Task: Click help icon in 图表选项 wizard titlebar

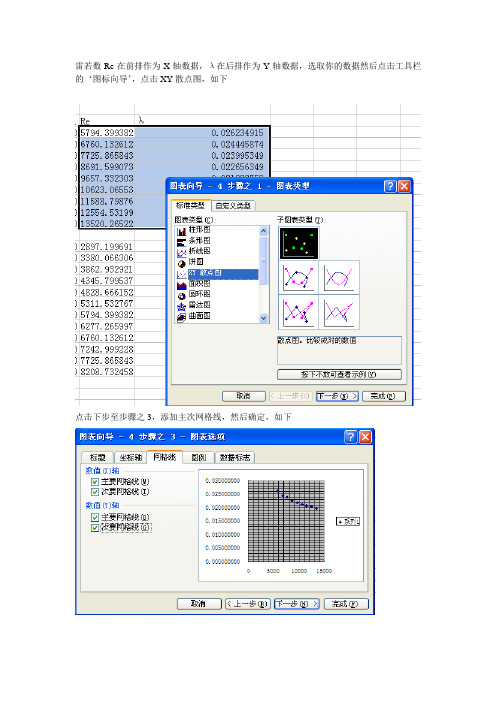Action: (351, 437)
